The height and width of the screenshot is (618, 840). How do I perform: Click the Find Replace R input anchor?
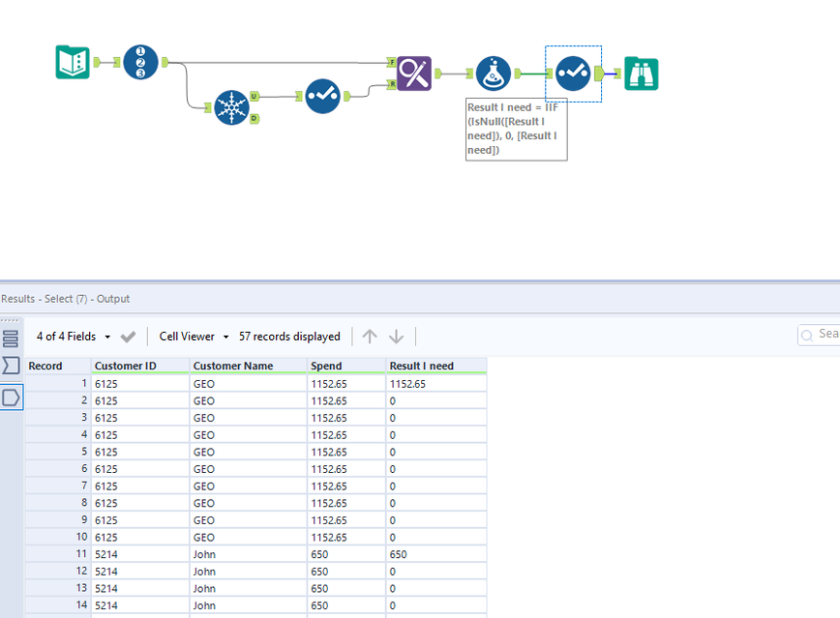[x=392, y=84]
